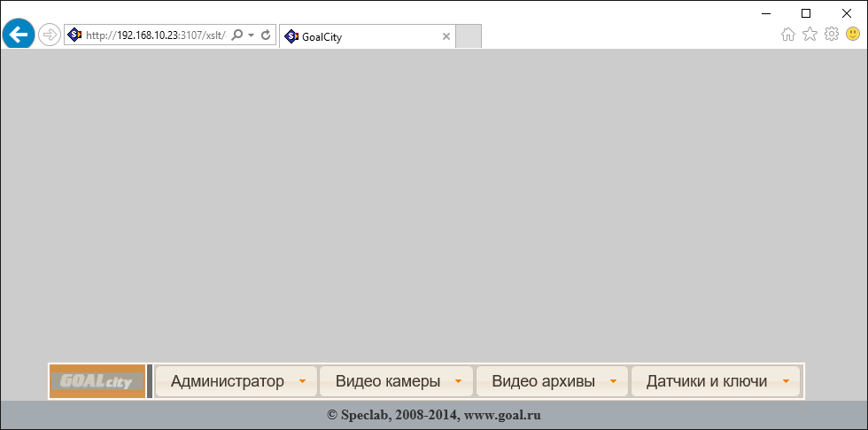Expand the Администратор dropdown arrow
This screenshot has width=868, height=430.
coord(302,381)
